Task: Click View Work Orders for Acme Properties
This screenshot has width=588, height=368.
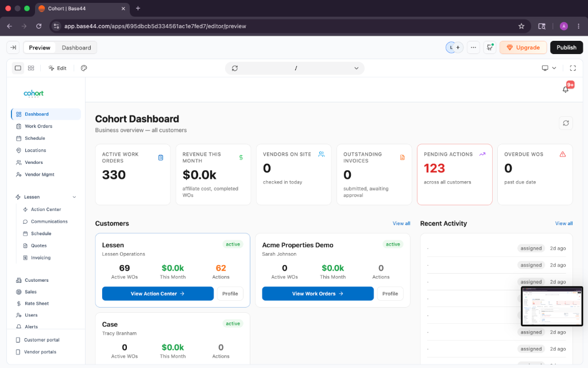Action: (318, 294)
